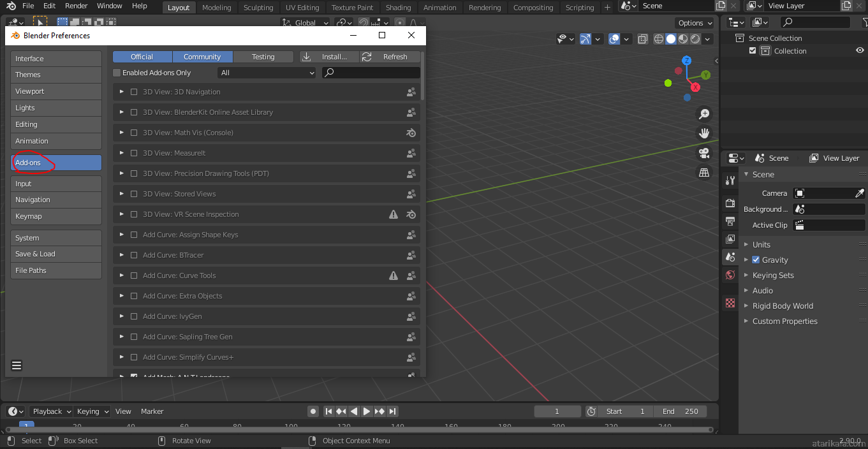Click the eyedropper icon in the Camera field

(859, 193)
